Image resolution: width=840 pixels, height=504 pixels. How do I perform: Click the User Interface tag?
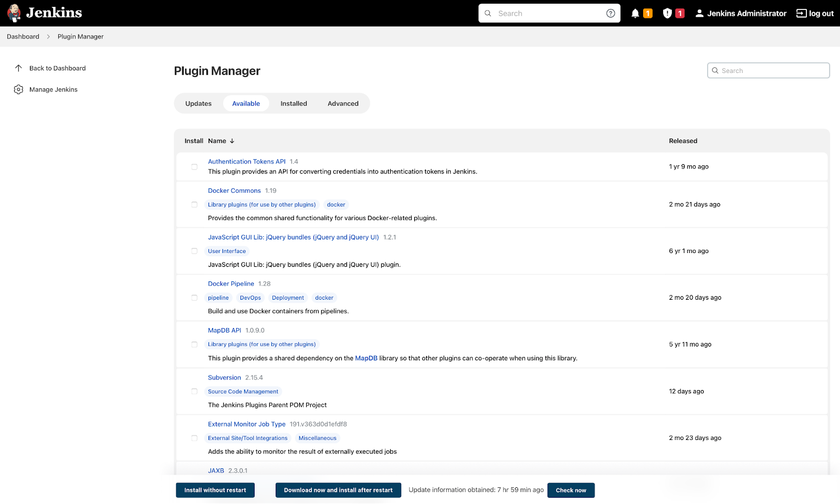[x=227, y=251]
